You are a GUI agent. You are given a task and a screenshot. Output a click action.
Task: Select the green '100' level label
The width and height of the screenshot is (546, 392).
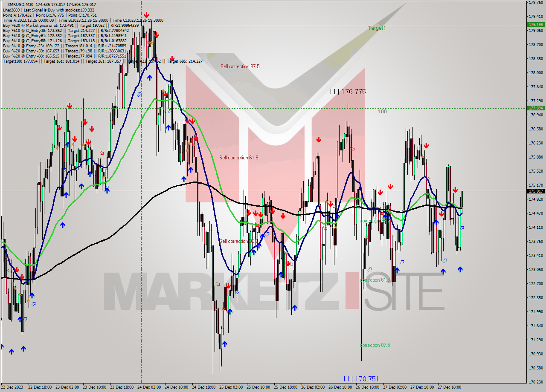click(382, 112)
